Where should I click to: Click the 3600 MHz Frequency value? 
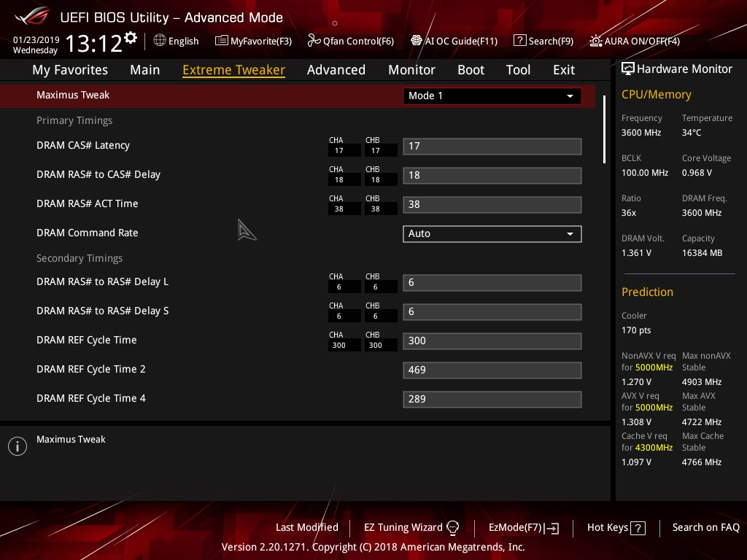click(641, 133)
